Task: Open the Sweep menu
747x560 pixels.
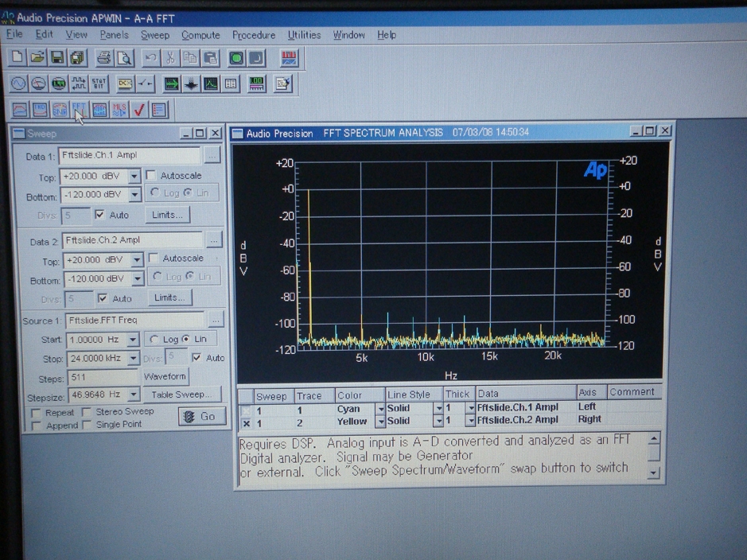Action: click(x=155, y=35)
